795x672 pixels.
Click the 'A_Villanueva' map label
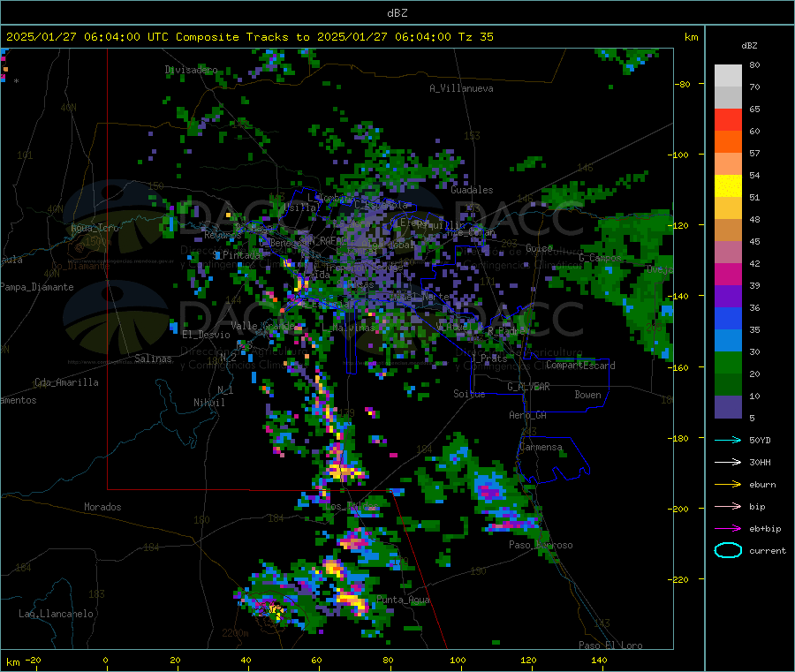tap(461, 88)
